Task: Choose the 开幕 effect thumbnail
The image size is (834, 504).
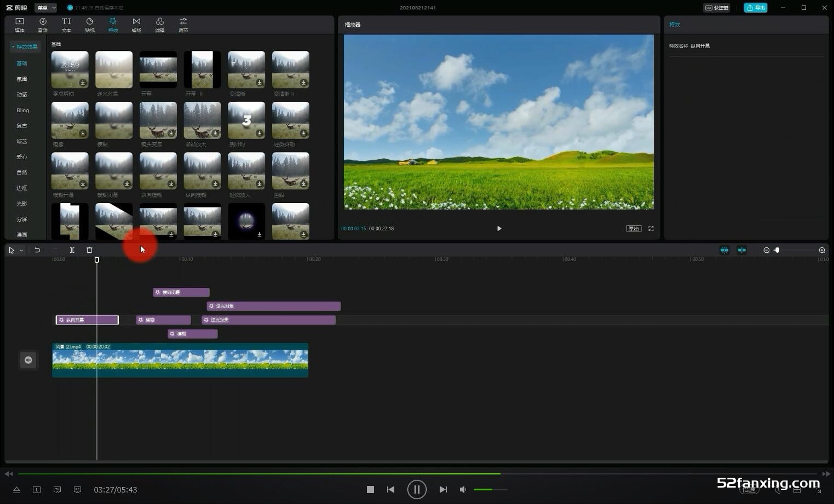Action: pos(158,69)
